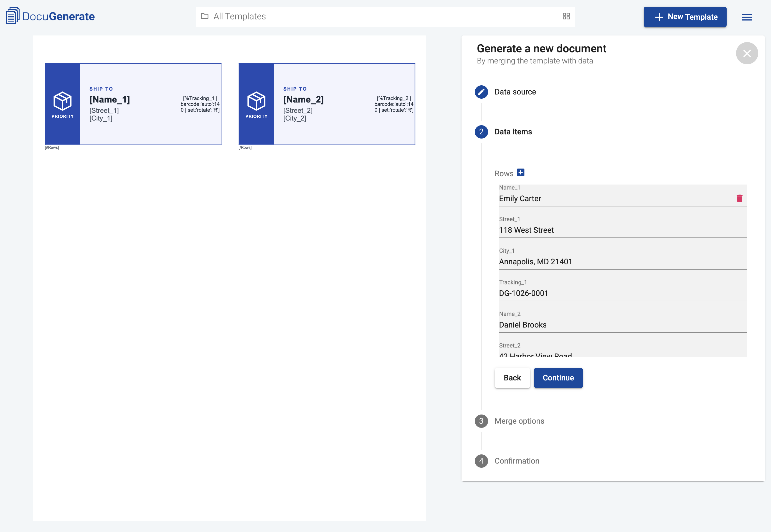Jump to the Confirmation step
Viewport: 771px width, 532px height.
click(517, 461)
